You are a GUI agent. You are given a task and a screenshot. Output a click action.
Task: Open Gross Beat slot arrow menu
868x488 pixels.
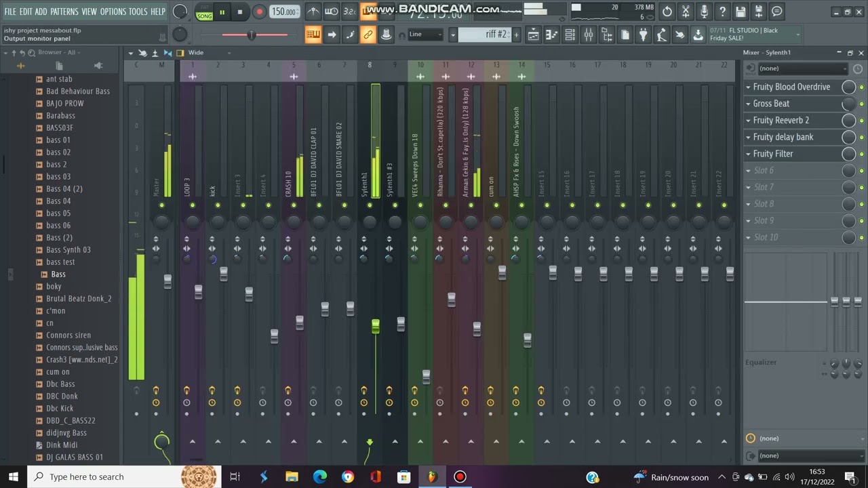[749, 104]
